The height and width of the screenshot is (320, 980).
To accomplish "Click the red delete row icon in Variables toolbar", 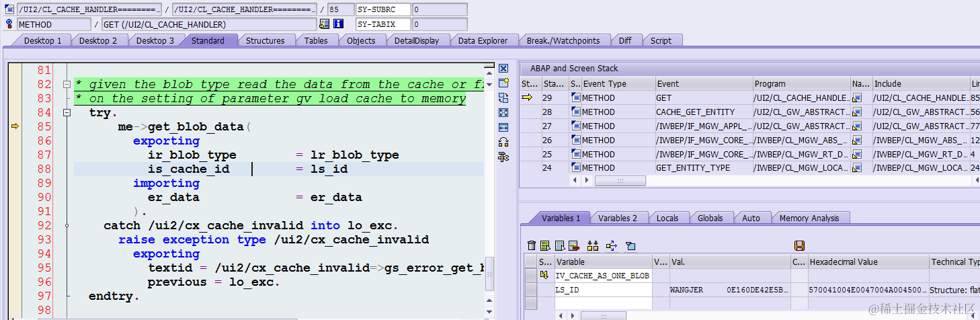I will 573,246.
